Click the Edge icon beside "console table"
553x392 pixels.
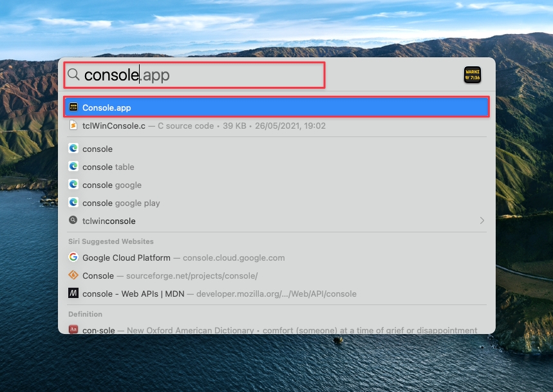[73, 167]
